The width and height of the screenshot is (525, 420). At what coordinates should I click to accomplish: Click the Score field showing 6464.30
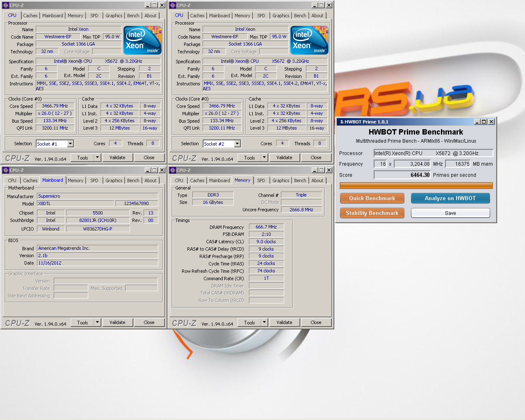[x=402, y=175]
